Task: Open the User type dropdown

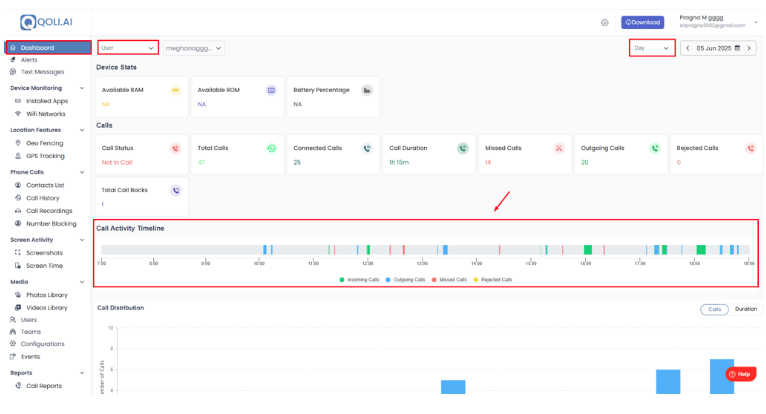Action: 128,48
